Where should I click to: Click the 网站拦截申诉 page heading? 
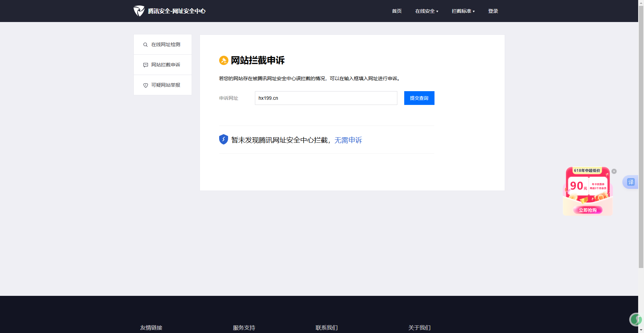258,61
